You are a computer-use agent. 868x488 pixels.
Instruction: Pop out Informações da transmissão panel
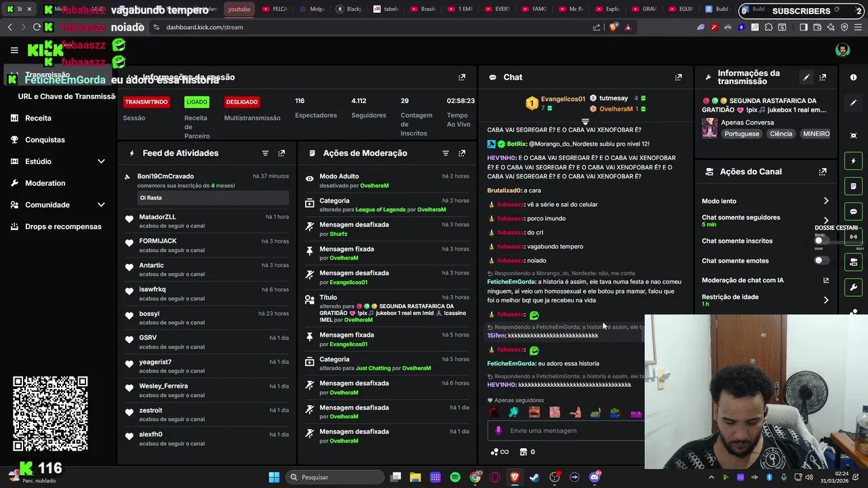pyautogui.click(x=823, y=77)
